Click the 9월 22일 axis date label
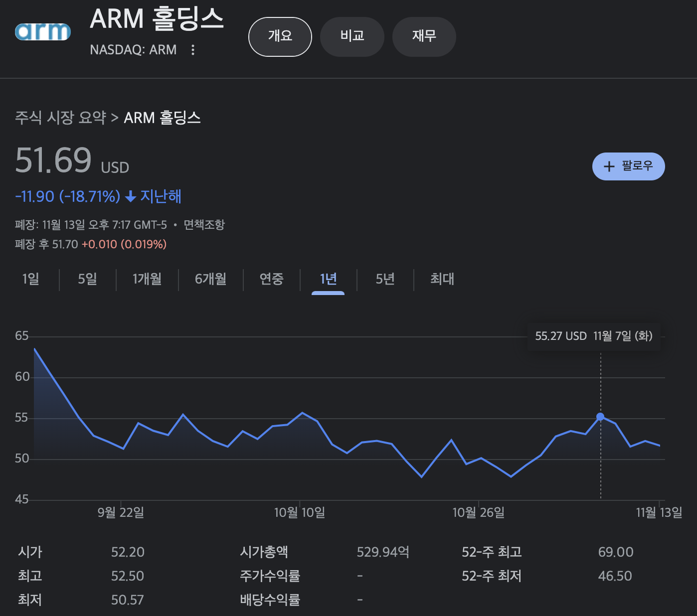The image size is (697, 616). tap(121, 512)
